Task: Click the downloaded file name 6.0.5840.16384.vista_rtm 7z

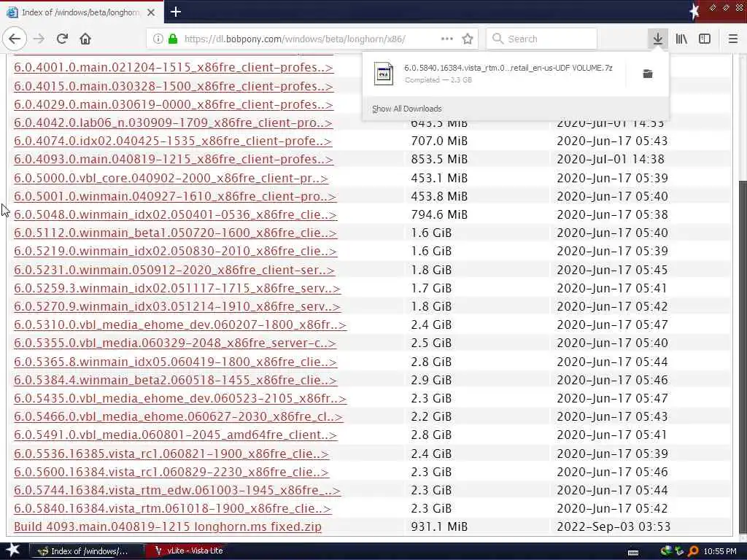Action: coord(508,68)
